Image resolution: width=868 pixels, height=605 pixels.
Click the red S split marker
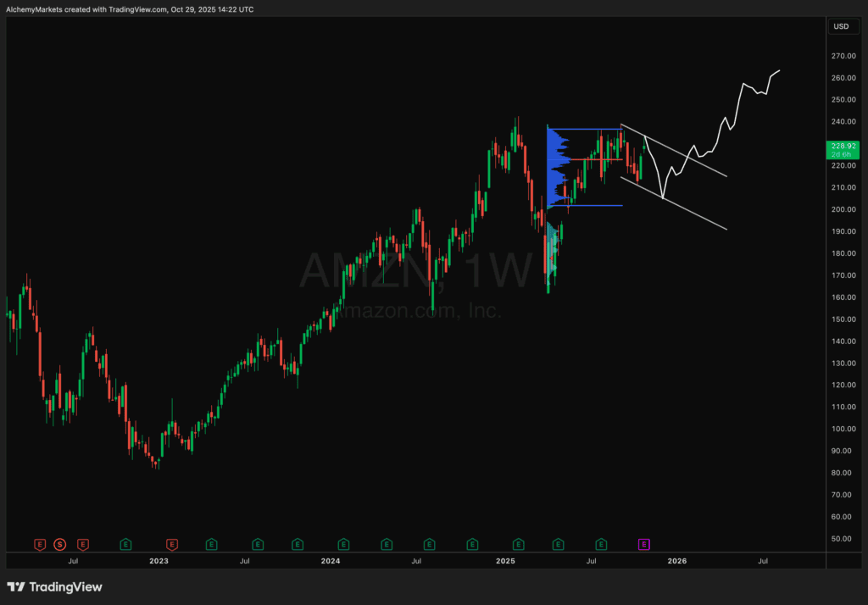point(60,543)
